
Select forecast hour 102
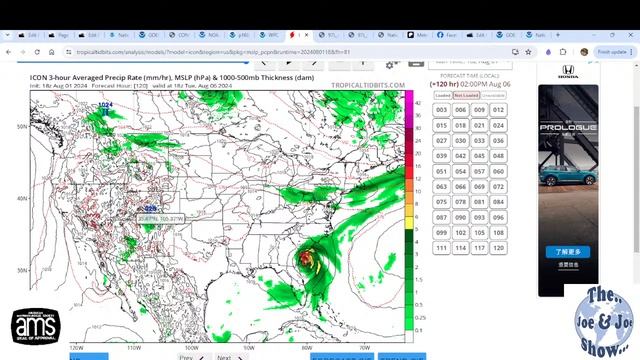coord(460,233)
